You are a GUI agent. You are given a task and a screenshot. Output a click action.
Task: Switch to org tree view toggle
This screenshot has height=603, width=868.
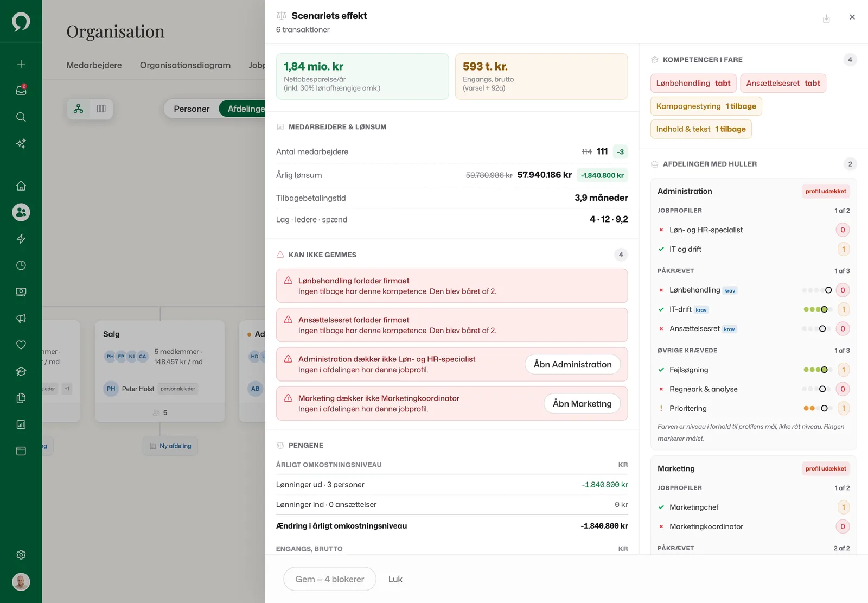point(79,109)
